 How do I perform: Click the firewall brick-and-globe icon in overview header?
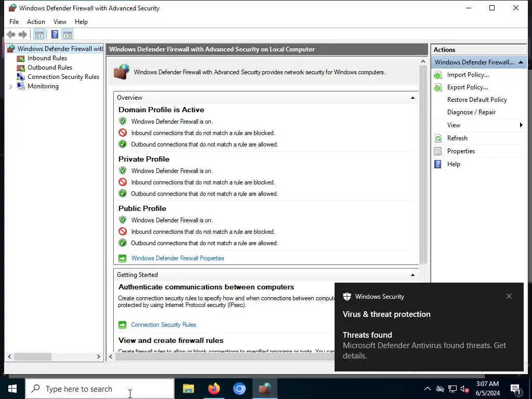[x=122, y=72]
